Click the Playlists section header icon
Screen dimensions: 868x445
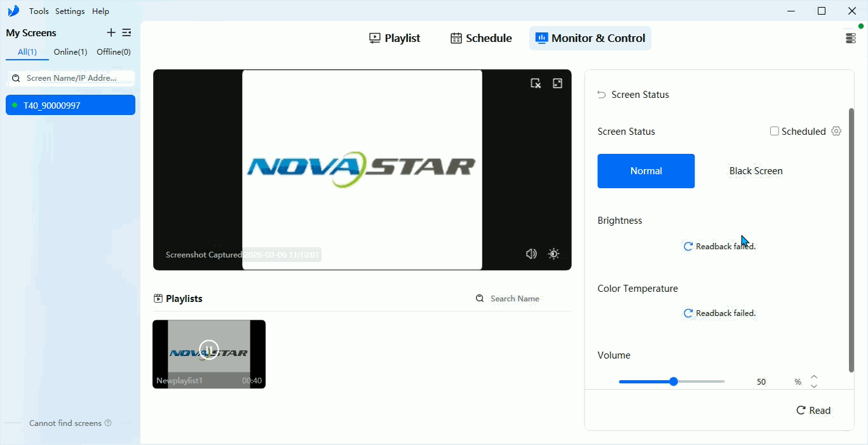click(x=158, y=298)
